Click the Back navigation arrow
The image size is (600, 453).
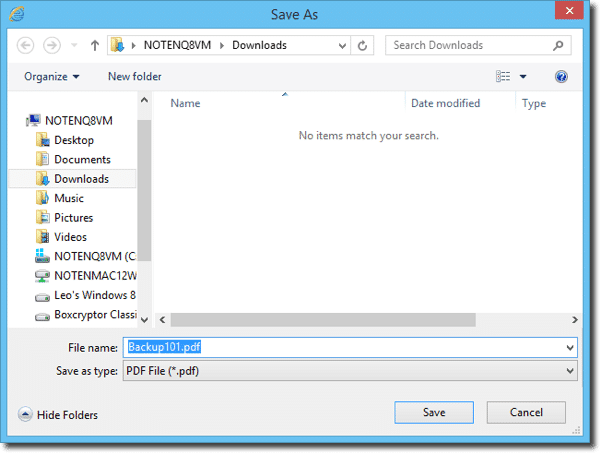tap(26, 46)
